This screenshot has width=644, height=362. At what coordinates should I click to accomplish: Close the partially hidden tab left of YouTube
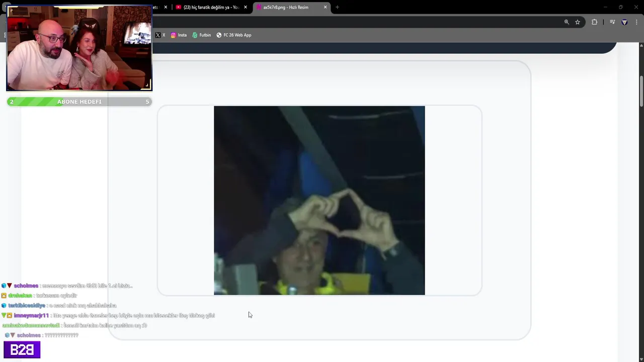tap(166, 7)
